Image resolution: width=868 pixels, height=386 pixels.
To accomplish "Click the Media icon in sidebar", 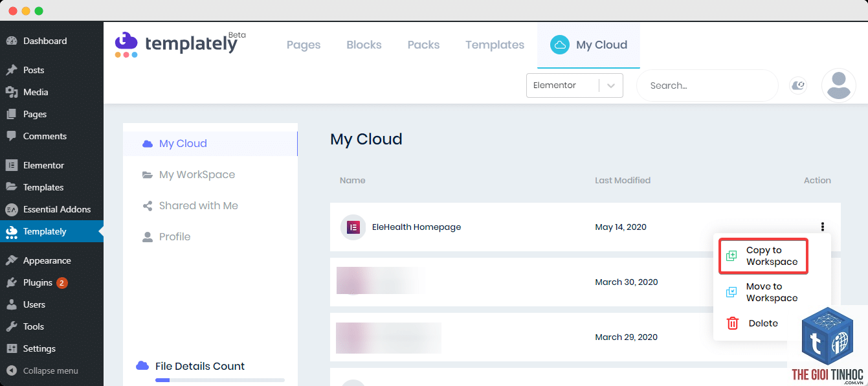I will [x=12, y=92].
